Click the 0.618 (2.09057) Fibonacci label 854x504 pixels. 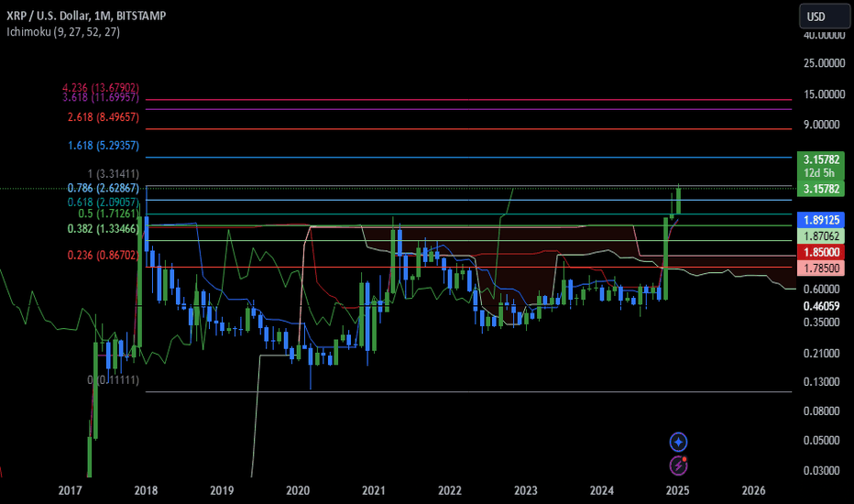(x=104, y=203)
